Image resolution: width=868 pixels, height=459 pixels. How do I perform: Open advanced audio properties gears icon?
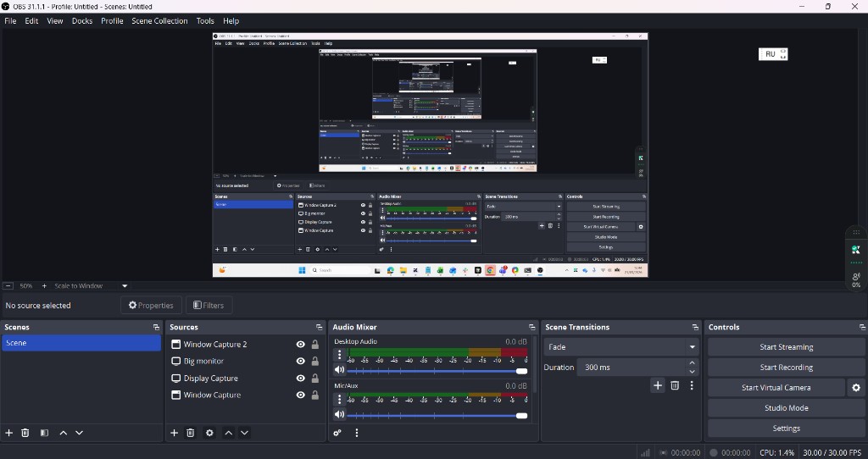point(337,433)
